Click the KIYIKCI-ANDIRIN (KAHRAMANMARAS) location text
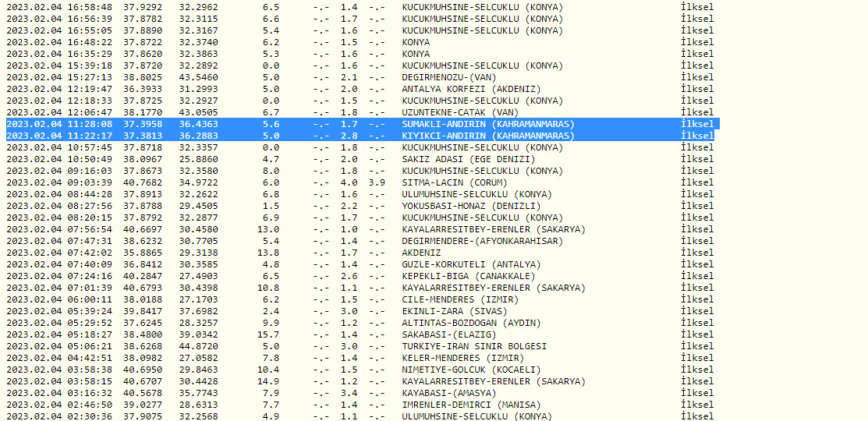 point(487,136)
